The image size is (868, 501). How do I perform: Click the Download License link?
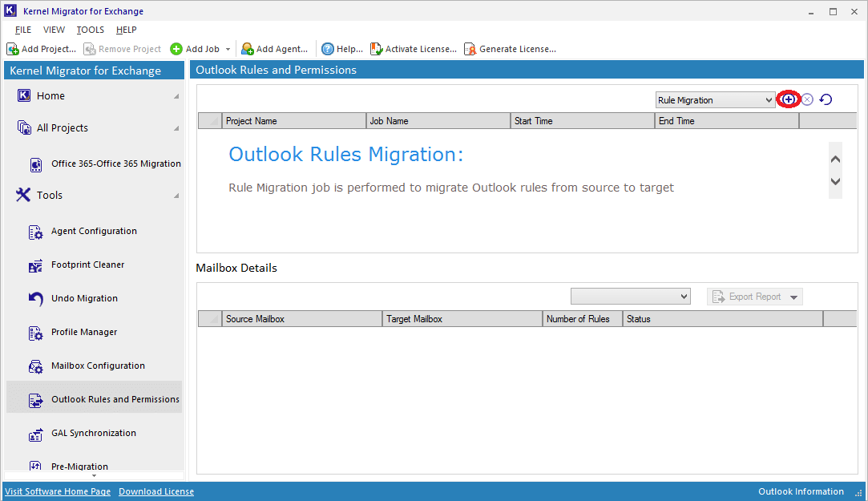[x=156, y=491]
